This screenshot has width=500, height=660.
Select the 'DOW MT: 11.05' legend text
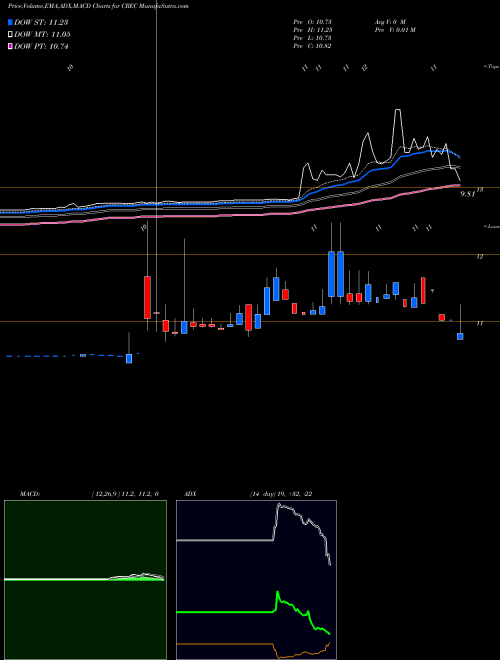(42, 35)
